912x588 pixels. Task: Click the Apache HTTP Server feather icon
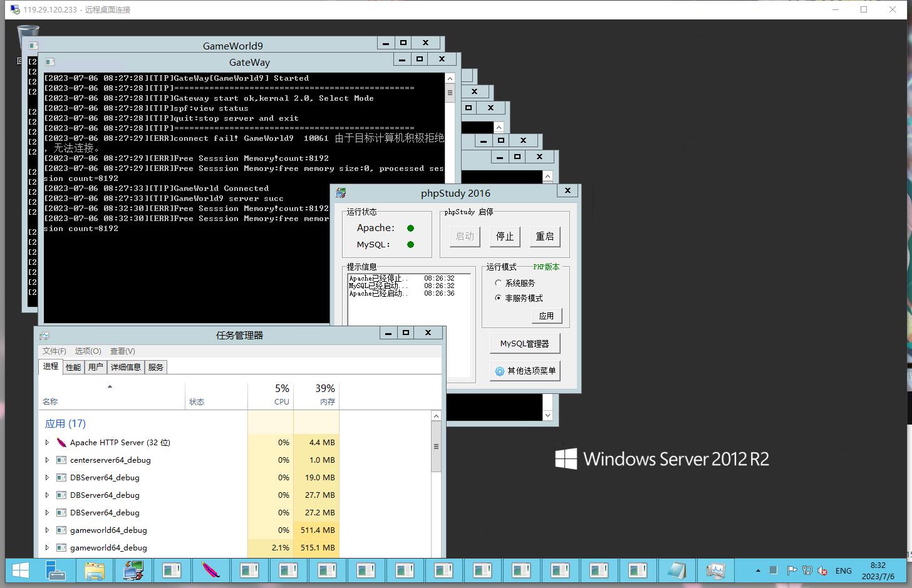click(61, 442)
